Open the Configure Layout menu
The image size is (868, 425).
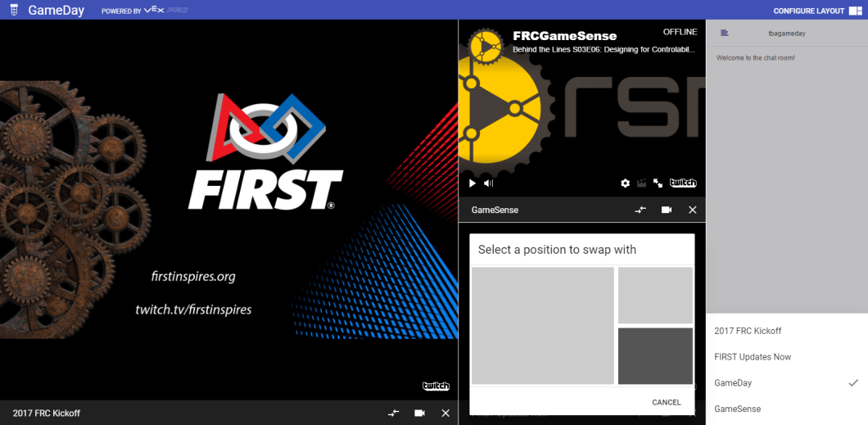[x=816, y=11]
